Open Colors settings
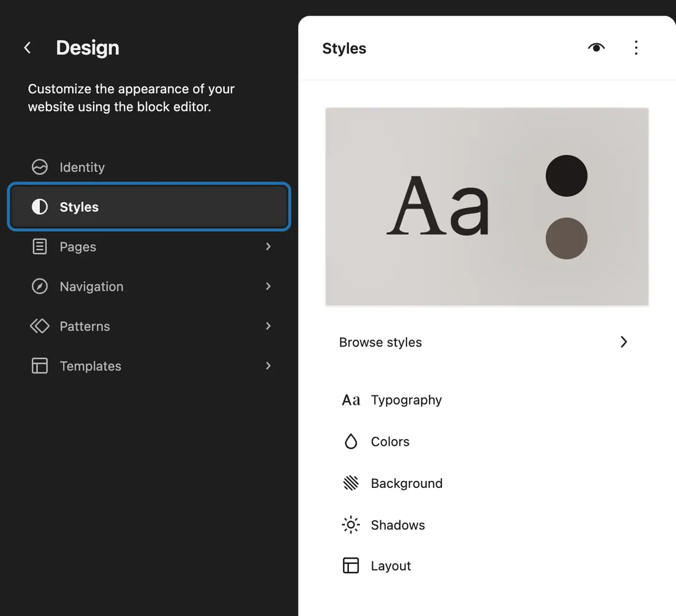Screen dimensions: 676x616 [x=487, y=441]
